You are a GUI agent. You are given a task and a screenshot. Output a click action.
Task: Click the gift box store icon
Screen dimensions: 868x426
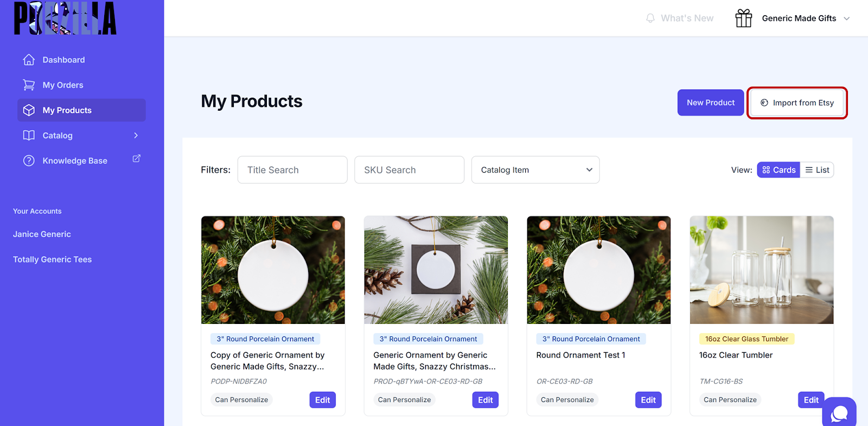click(x=744, y=18)
